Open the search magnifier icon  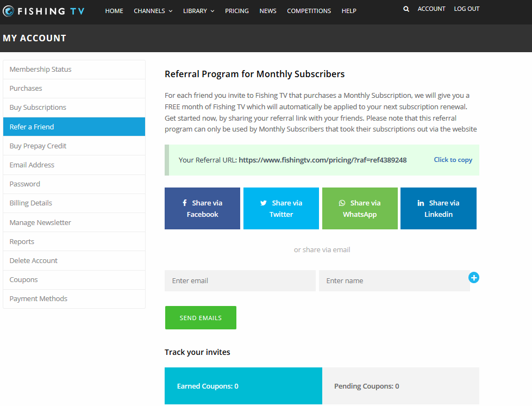click(406, 9)
